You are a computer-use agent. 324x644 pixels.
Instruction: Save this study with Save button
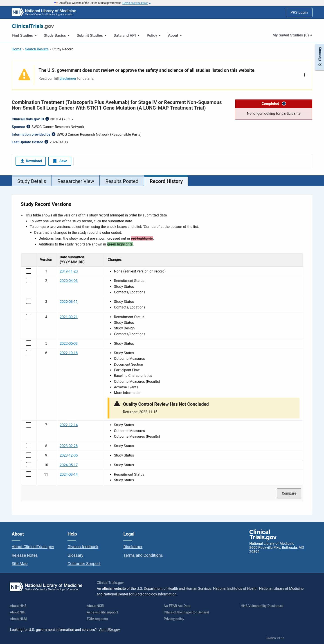point(60,161)
